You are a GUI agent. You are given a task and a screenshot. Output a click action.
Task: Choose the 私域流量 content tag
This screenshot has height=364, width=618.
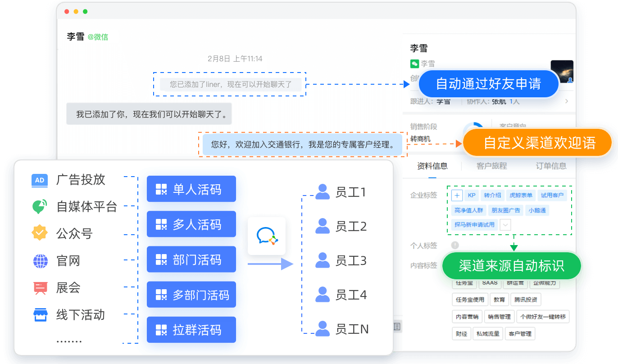tap(488, 334)
